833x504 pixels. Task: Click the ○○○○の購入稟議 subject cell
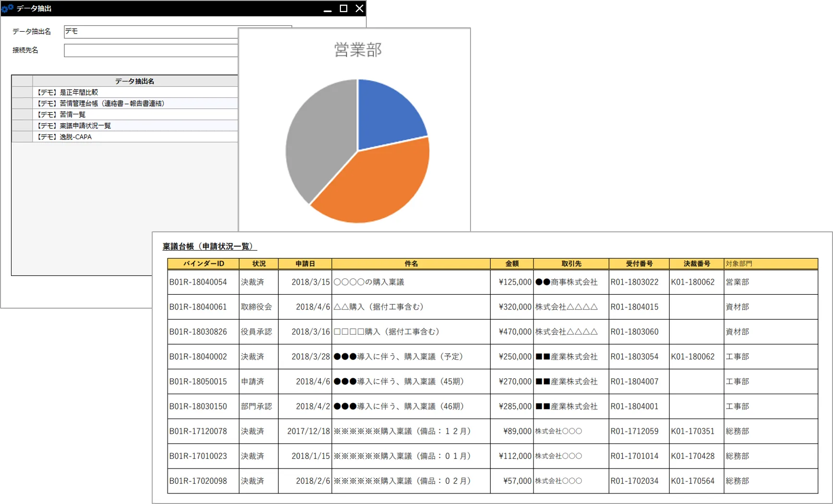coord(411,282)
